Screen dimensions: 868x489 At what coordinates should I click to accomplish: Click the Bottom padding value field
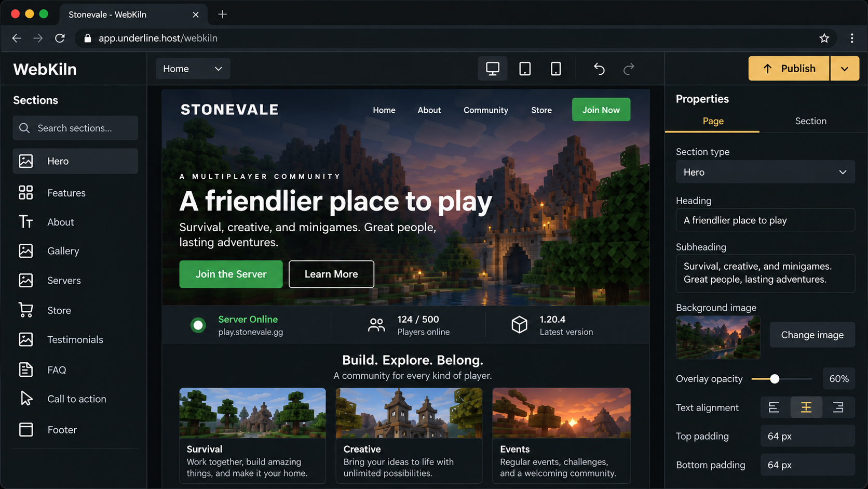point(807,465)
